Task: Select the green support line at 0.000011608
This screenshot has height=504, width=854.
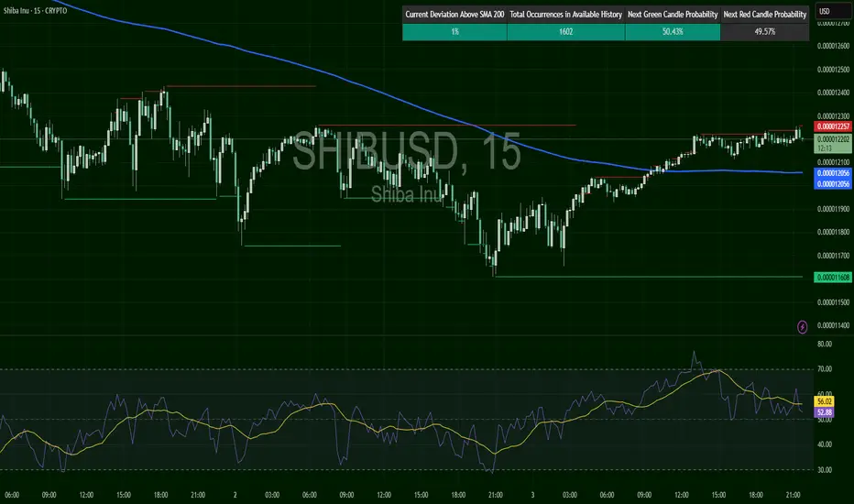Action: [x=648, y=277]
